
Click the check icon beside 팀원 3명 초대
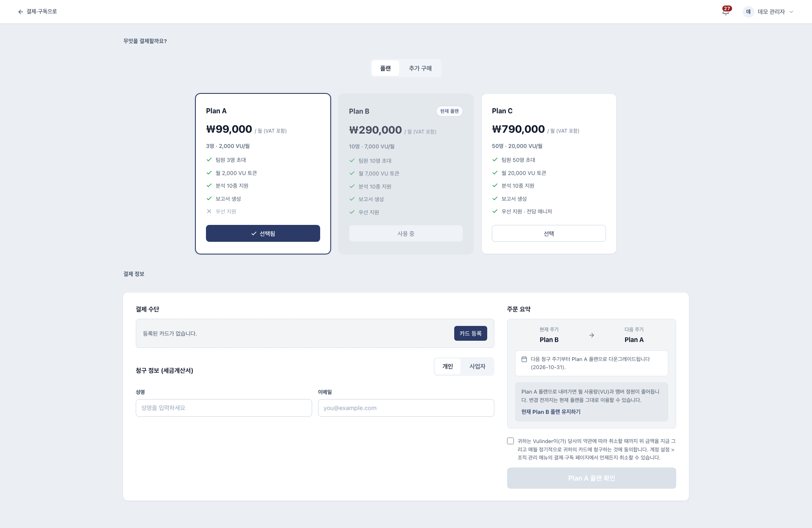pyautogui.click(x=209, y=160)
